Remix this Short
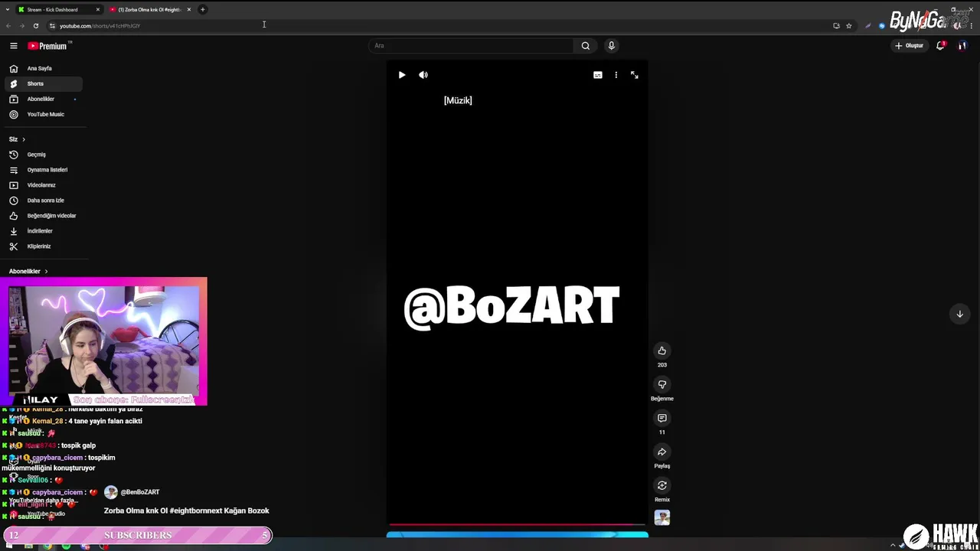The image size is (980, 551). [x=662, y=485]
